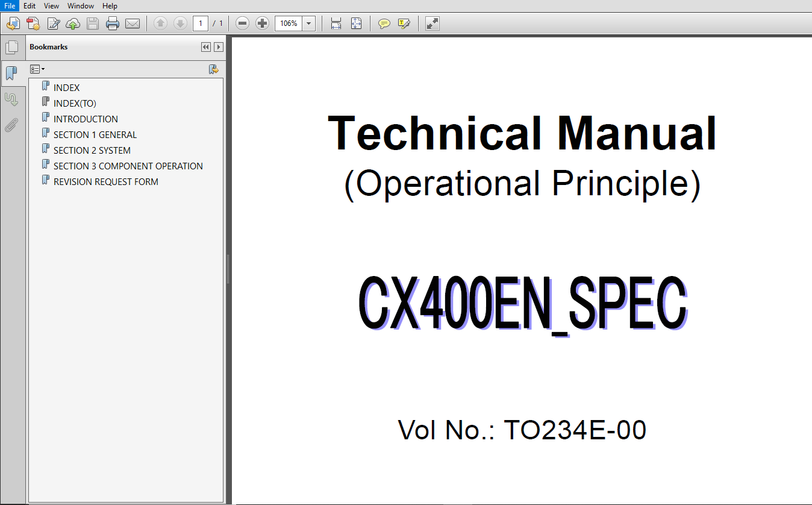Open SECTION 3 COMPONENT OPERATION bookmark
812x505 pixels.
click(x=128, y=166)
